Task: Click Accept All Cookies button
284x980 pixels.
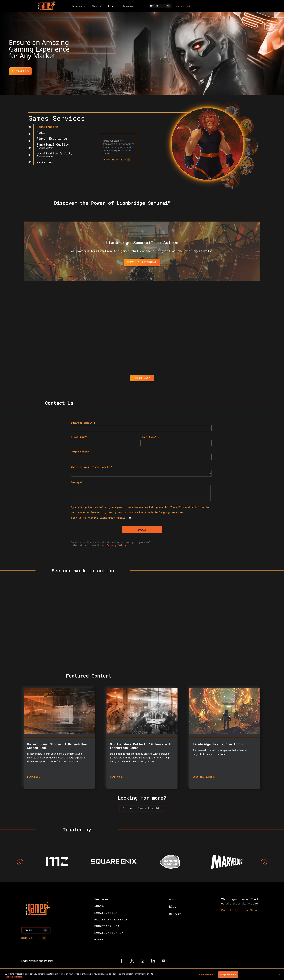Action: click(228, 974)
